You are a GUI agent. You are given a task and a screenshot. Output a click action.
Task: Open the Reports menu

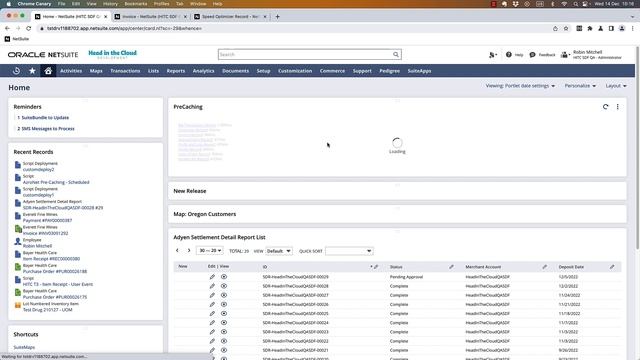(x=176, y=71)
